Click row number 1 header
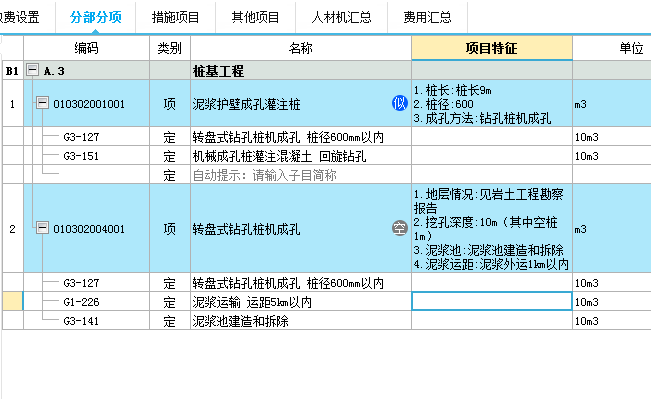The height and width of the screenshot is (399, 651). (x=12, y=103)
